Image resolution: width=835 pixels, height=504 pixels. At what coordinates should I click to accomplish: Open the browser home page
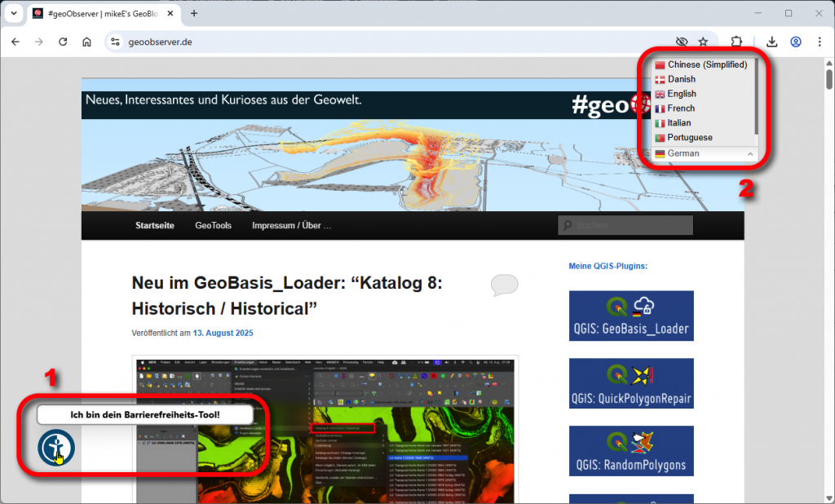86,42
